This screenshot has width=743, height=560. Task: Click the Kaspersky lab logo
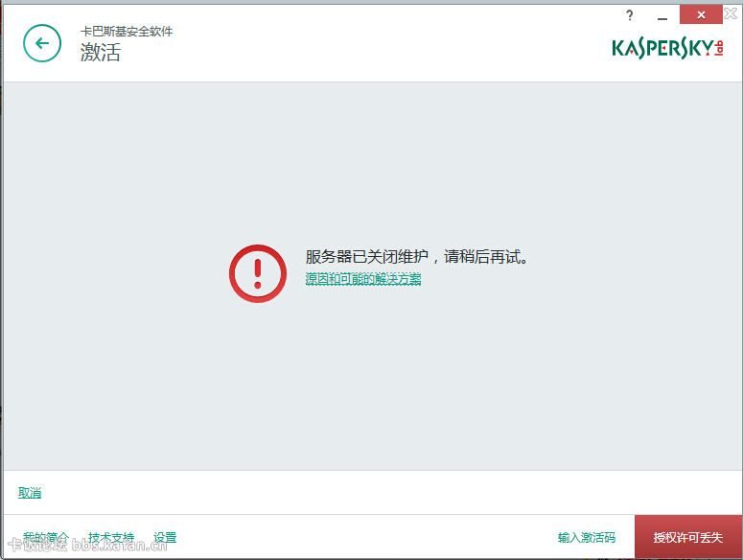tap(667, 48)
